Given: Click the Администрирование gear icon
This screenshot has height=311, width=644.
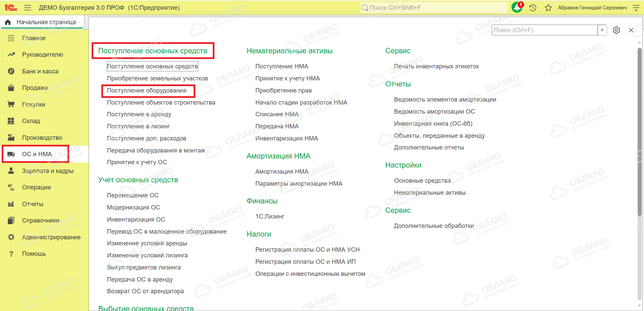Looking at the screenshot, I should pos(11,237).
